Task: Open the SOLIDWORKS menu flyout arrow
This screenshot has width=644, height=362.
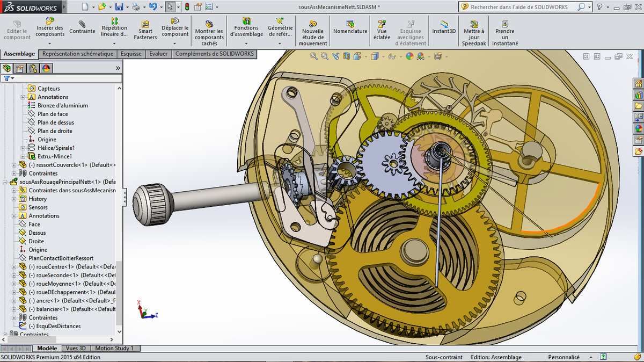Action: point(64,8)
